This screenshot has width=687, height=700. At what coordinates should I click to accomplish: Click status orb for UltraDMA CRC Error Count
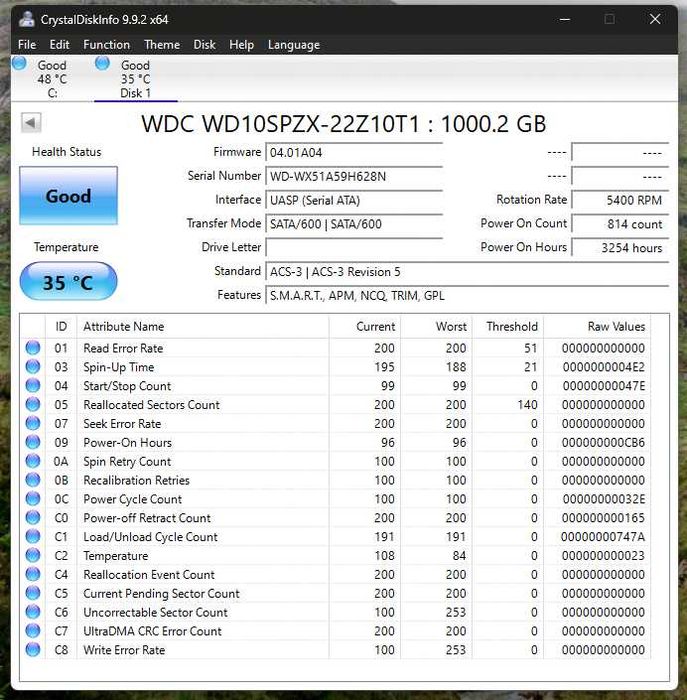click(33, 631)
